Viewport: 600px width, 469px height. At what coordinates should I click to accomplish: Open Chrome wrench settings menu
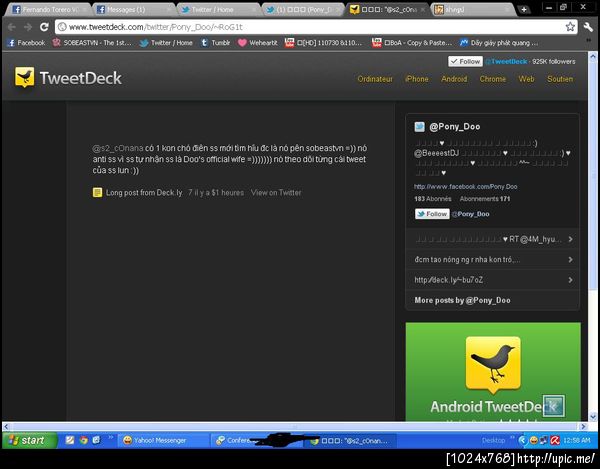[588, 27]
